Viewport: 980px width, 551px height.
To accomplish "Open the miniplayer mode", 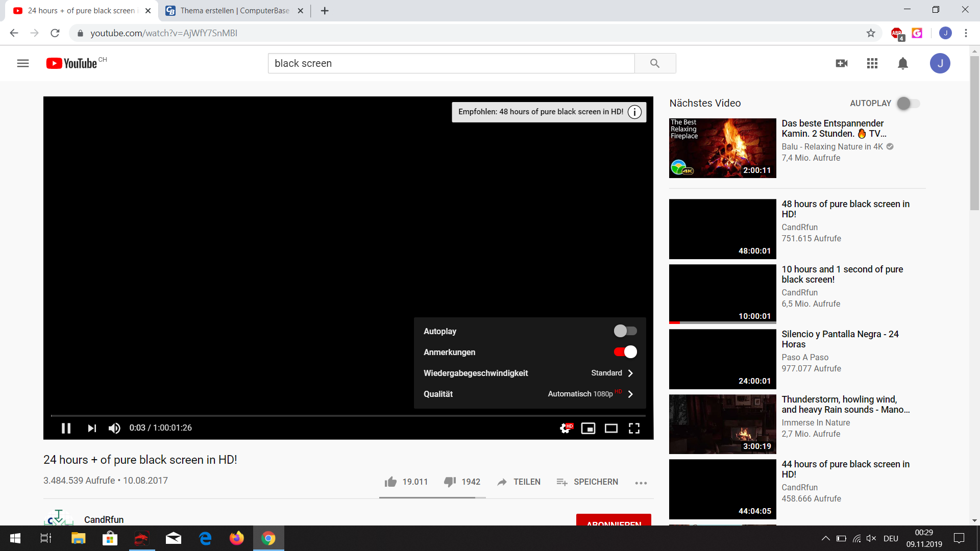I will [x=588, y=428].
